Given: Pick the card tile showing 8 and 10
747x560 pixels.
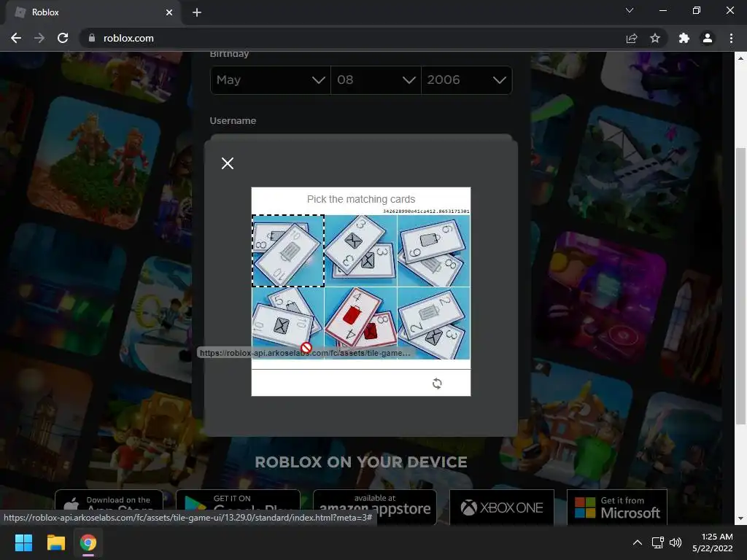Looking at the screenshot, I should (288, 251).
